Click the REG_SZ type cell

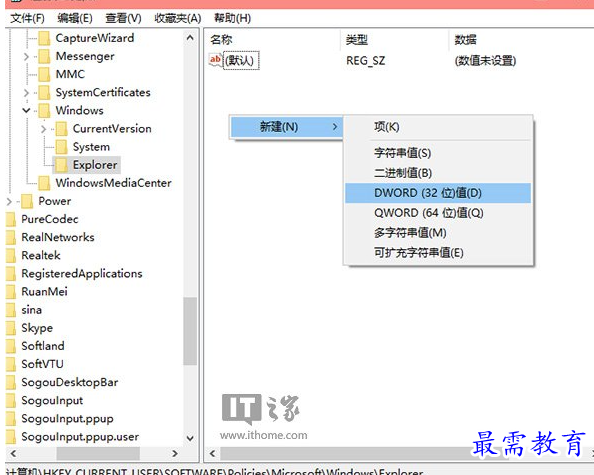366,61
